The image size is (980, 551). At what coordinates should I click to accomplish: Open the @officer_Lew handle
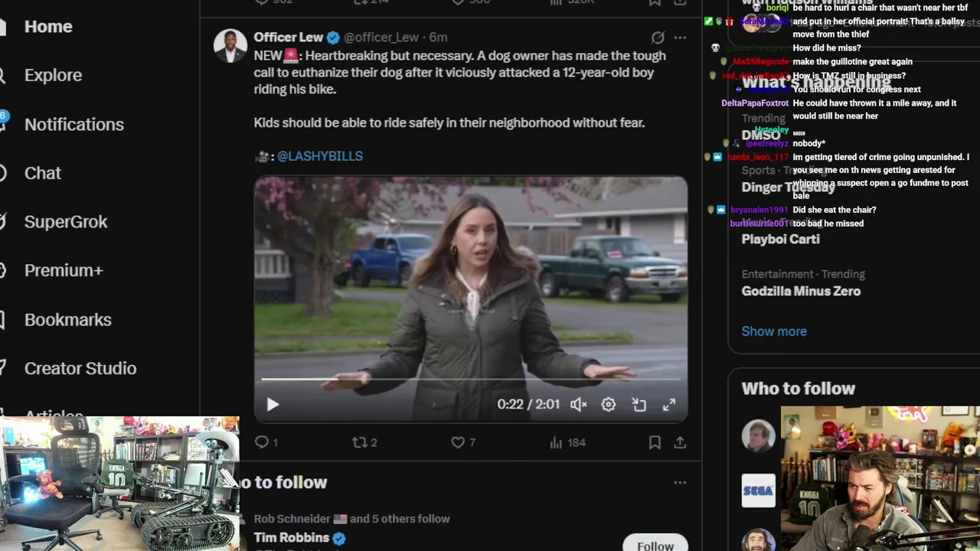point(381,37)
